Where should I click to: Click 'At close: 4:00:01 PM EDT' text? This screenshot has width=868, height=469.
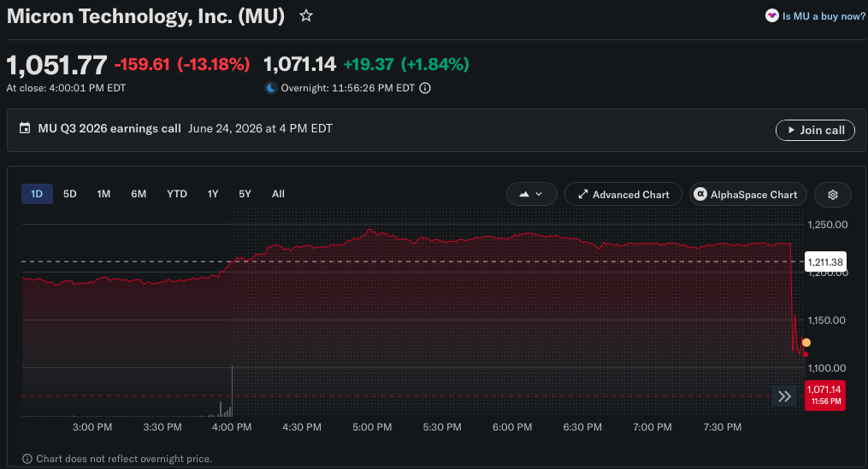coord(66,88)
